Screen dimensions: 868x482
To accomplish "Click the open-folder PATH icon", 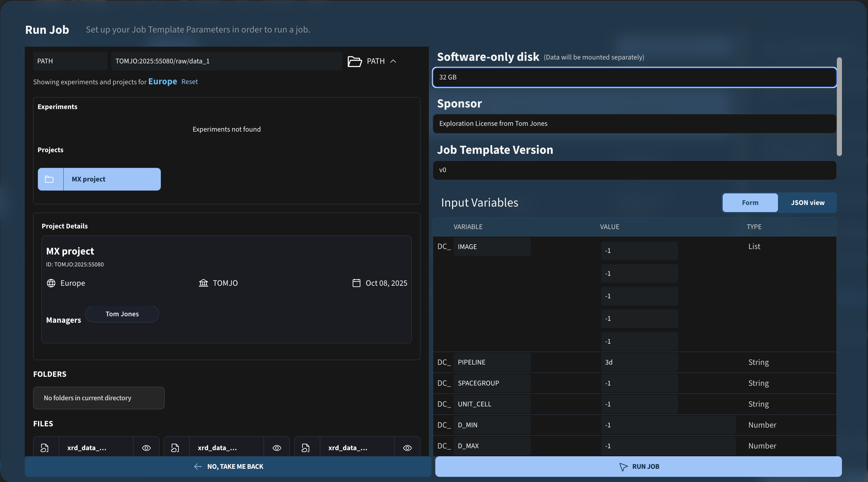I will (355, 61).
